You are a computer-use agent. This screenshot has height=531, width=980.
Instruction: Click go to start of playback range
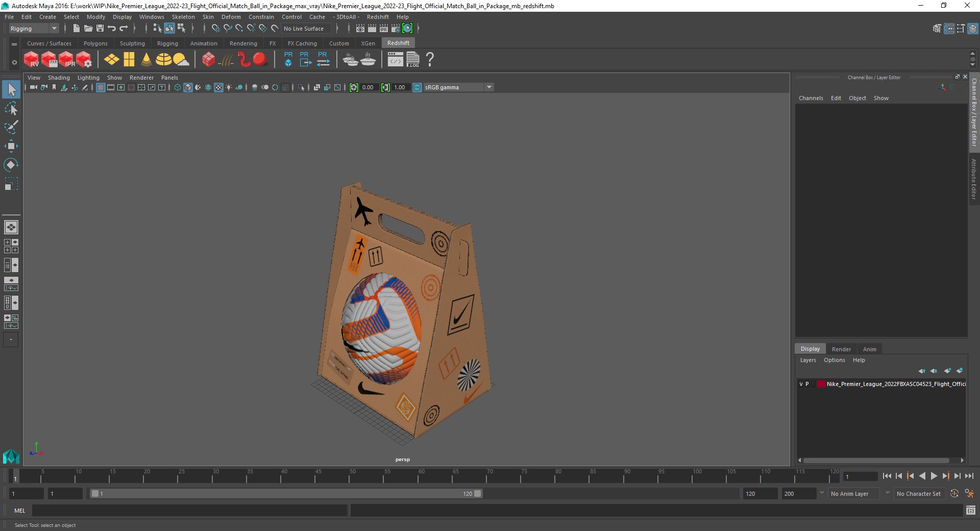coord(887,476)
